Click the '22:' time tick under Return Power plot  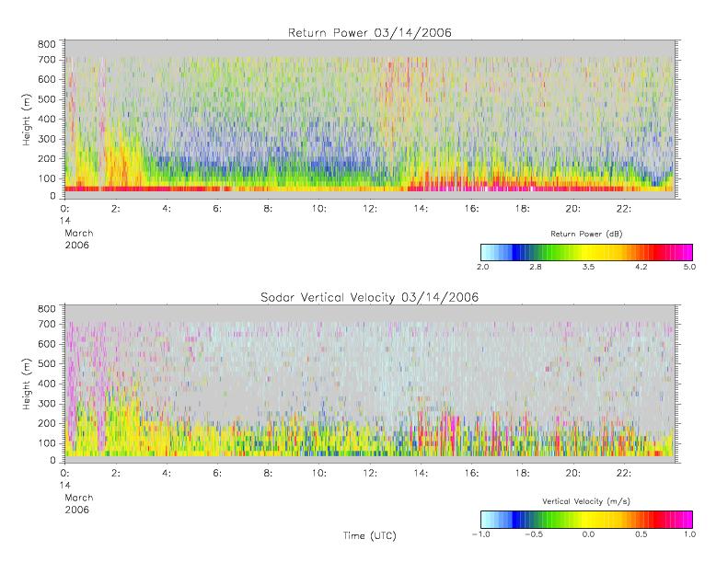click(623, 209)
